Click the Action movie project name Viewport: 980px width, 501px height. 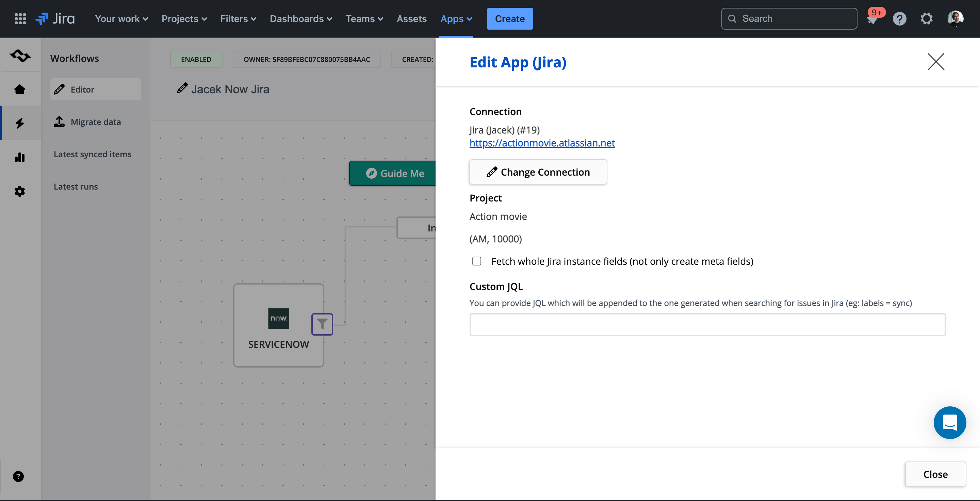pyautogui.click(x=498, y=216)
